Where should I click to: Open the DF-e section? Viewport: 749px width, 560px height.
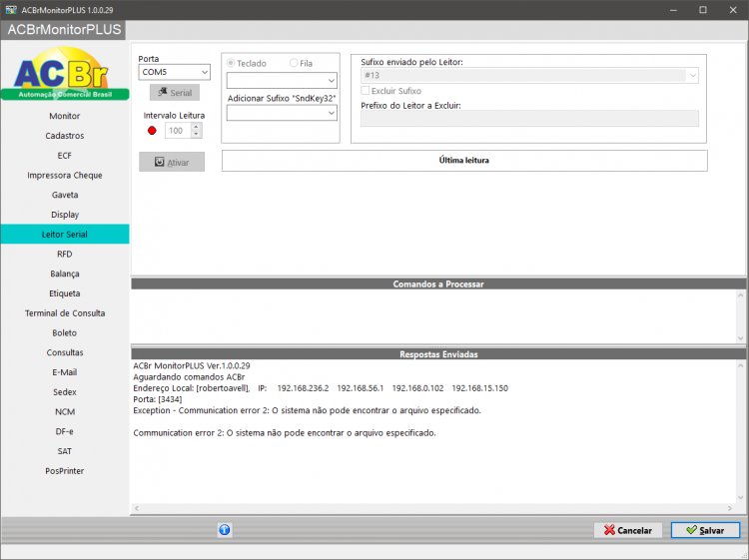[65, 431]
